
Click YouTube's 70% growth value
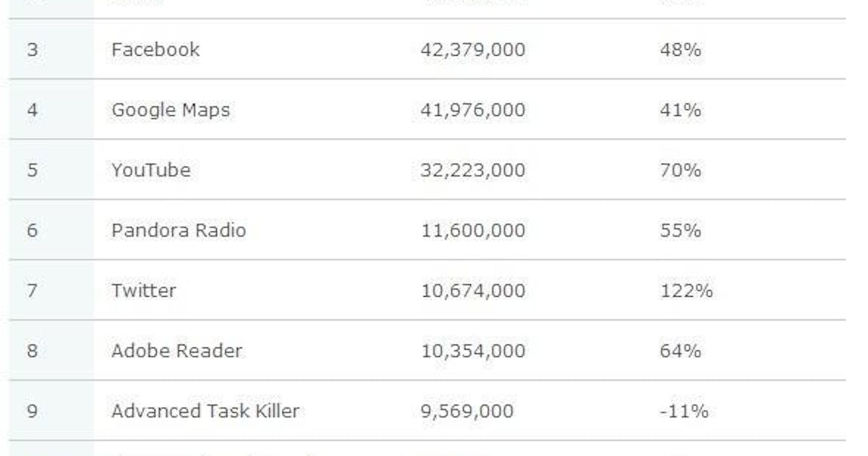point(680,170)
